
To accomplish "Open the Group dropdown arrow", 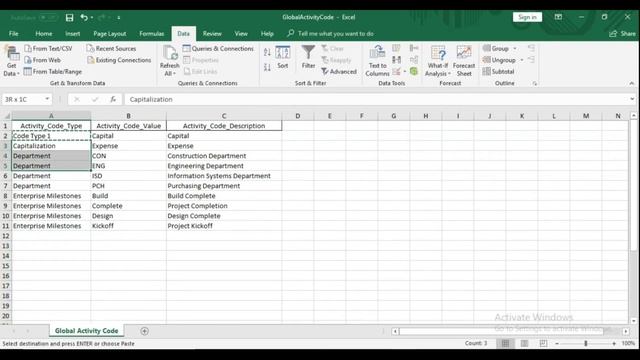I will tap(515, 48).
